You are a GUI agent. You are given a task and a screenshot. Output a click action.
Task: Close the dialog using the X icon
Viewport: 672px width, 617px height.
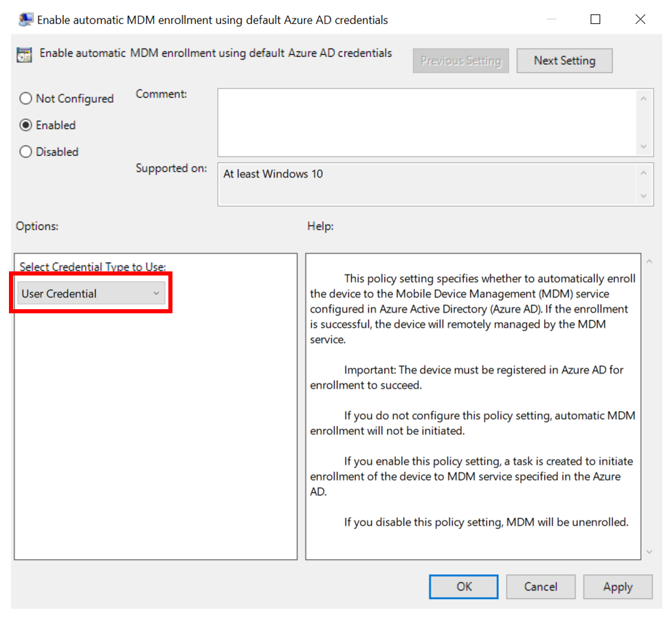[x=640, y=20]
